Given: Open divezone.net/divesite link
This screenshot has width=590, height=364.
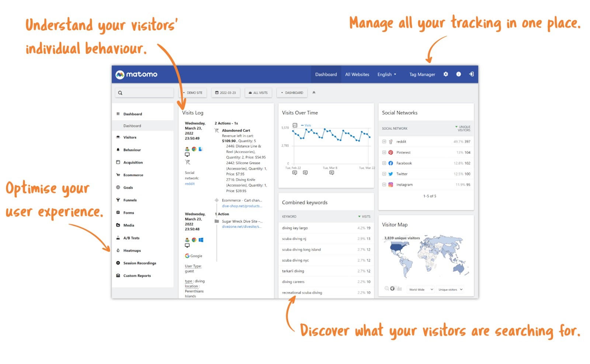Looking at the screenshot, I should pyautogui.click(x=242, y=227).
